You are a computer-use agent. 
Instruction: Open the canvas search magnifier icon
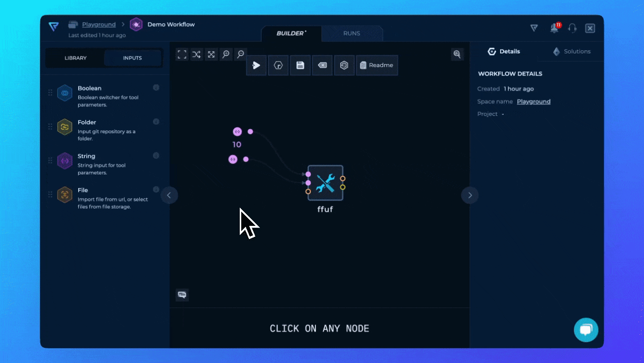coord(457,54)
